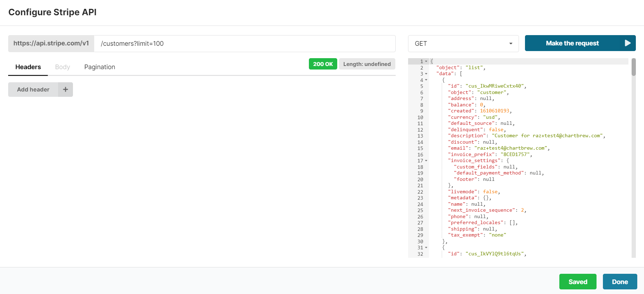Click the /customers?limit=100 route input field

pos(244,44)
